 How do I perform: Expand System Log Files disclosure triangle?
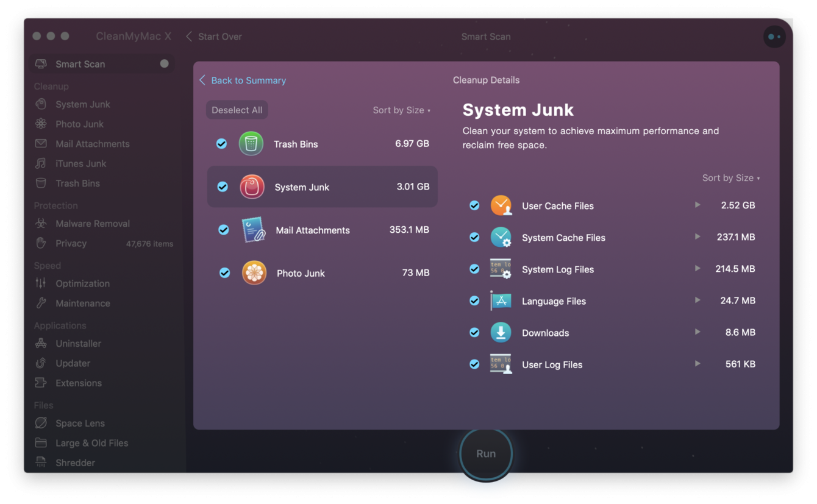(x=697, y=268)
